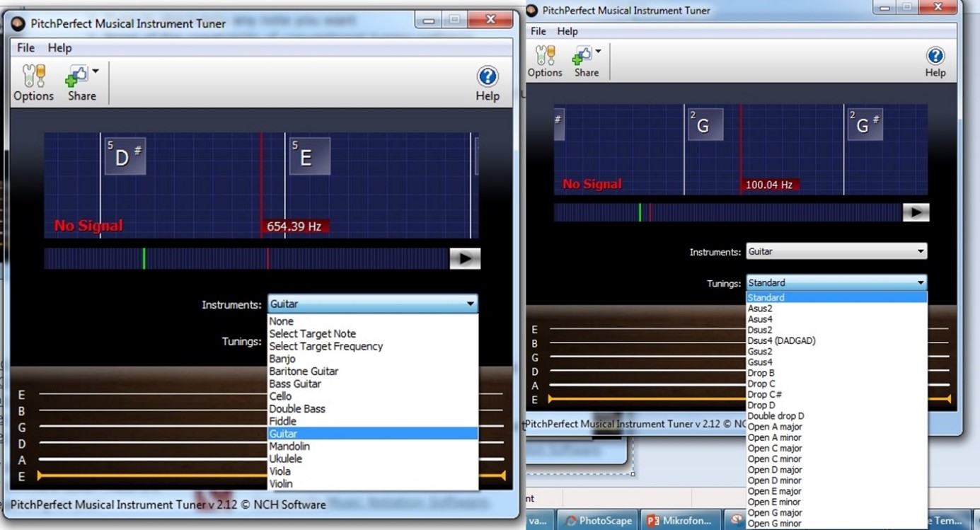Screen dimensions: 980x530
Task: Select Drop D tuning from the list
Action: pyautogui.click(x=761, y=405)
